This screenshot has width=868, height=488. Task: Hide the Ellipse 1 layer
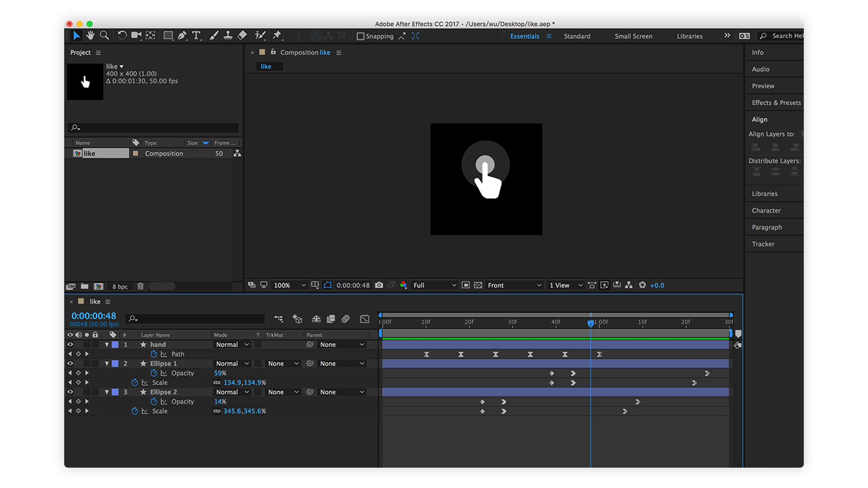click(70, 363)
